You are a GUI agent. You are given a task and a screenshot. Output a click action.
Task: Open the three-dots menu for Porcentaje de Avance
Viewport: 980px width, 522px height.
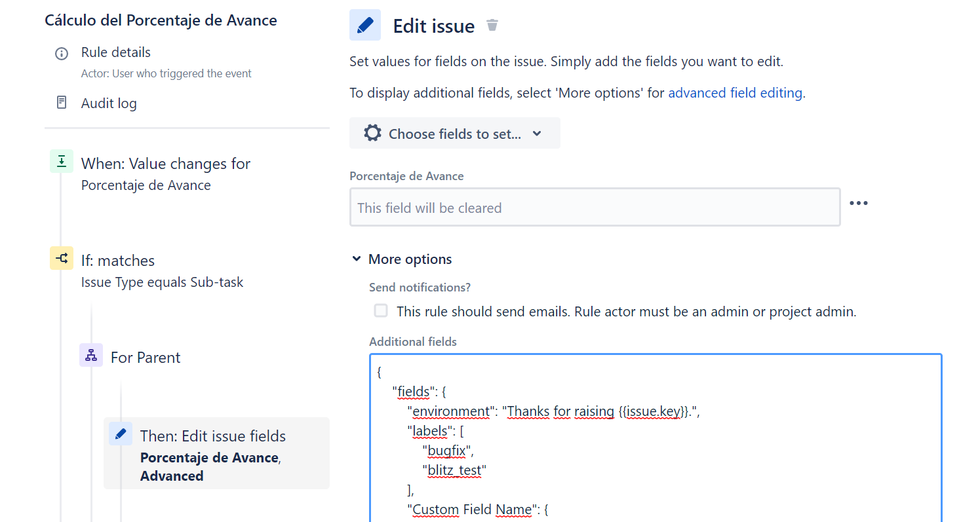point(859,203)
